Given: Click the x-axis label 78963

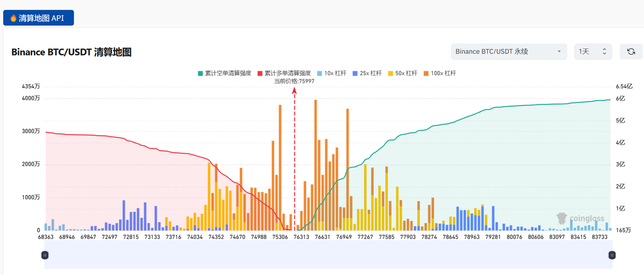Looking at the screenshot, I should (x=472, y=237).
